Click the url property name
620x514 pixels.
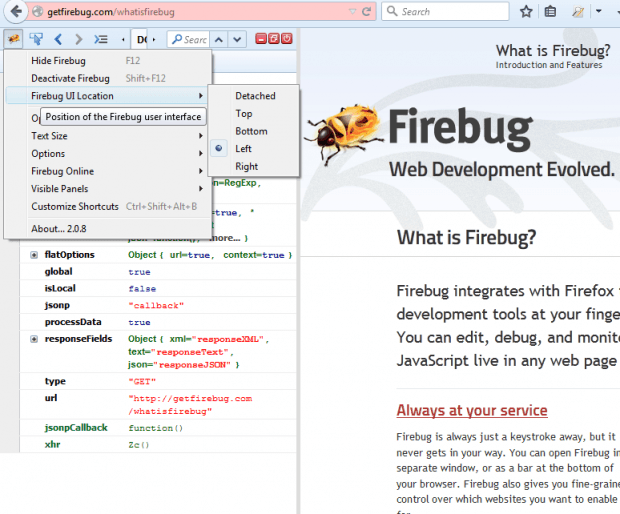point(51,398)
